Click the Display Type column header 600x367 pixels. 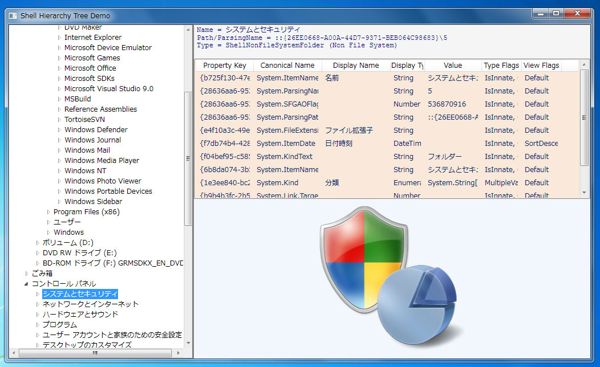click(407, 65)
